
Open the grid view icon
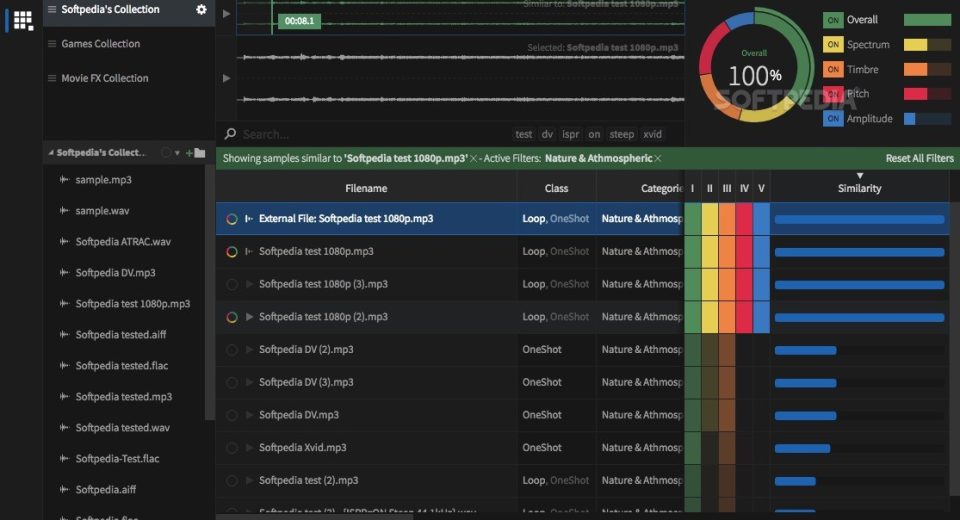coord(23,20)
